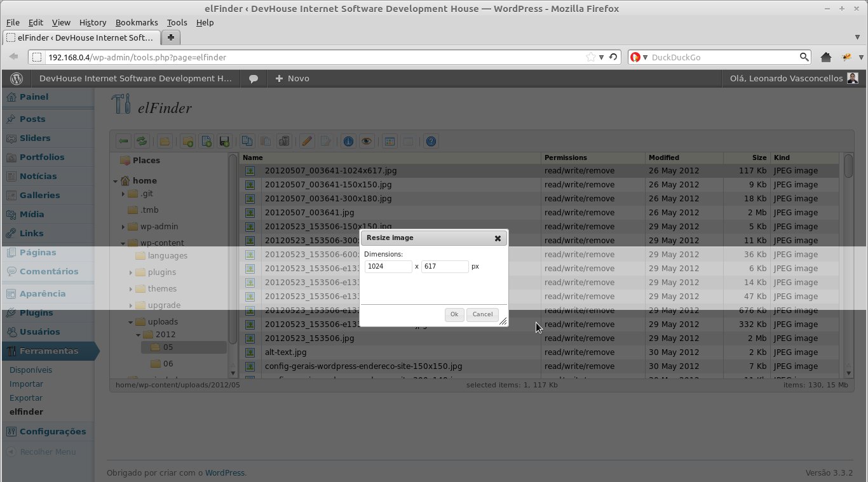Screen dimensions: 868x482
Task: Click the height field showing 617
Action: click(445, 267)
